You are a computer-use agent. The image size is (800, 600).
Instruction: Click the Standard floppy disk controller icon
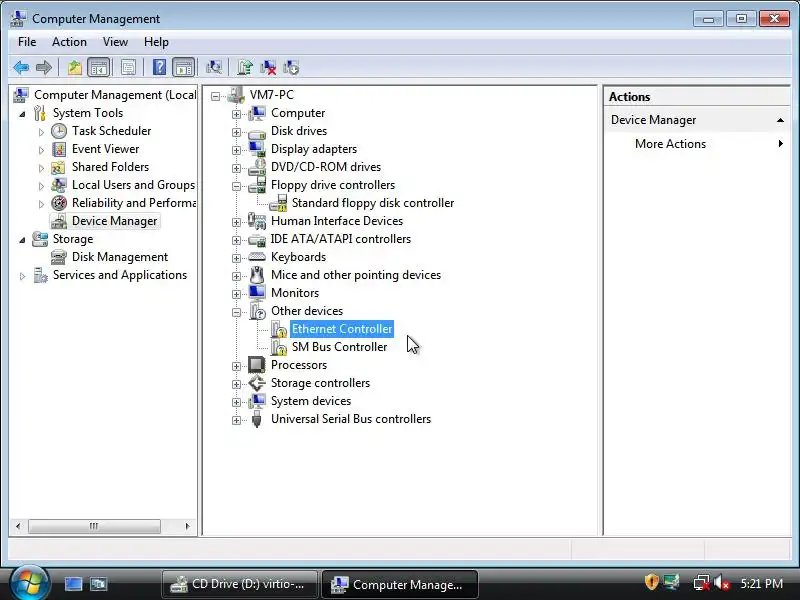pyautogui.click(x=279, y=204)
